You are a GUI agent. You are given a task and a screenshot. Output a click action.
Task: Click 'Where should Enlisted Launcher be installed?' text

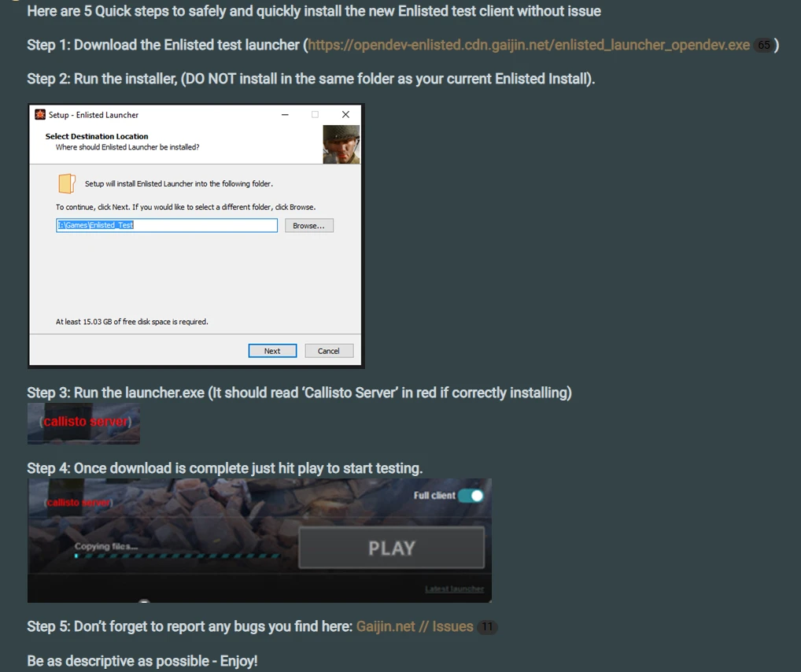coord(127,147)
